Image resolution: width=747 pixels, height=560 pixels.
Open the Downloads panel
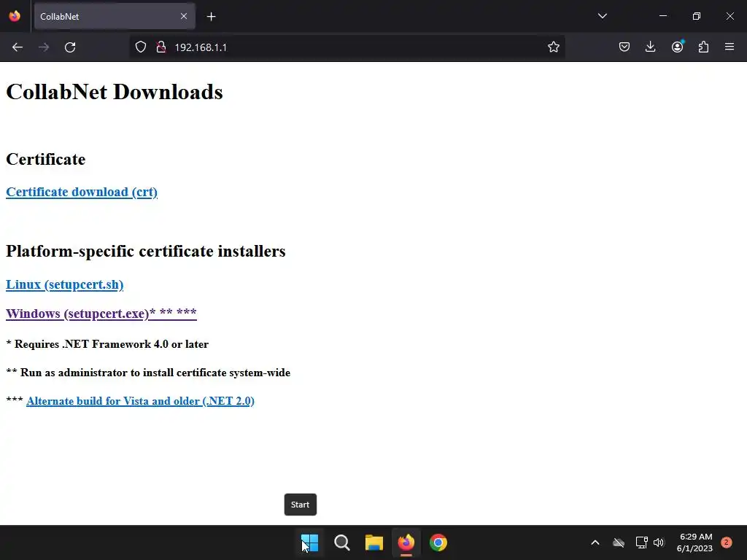pos(650,47)
